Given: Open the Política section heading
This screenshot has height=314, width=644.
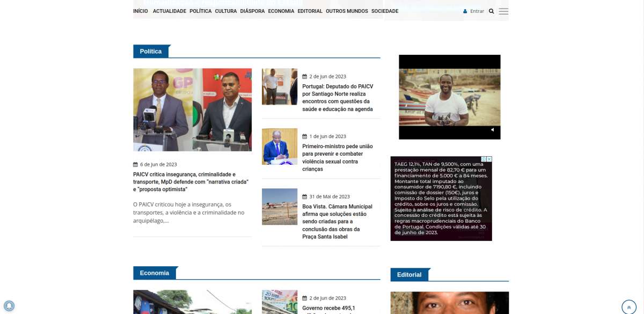Looking at the screenshot, I should coord(151,52).
